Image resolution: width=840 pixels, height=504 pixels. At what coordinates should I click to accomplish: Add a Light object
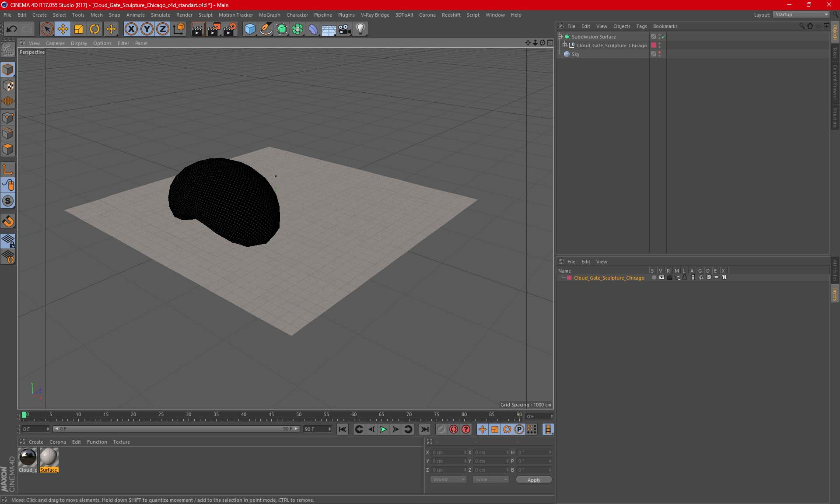point(360,29)
